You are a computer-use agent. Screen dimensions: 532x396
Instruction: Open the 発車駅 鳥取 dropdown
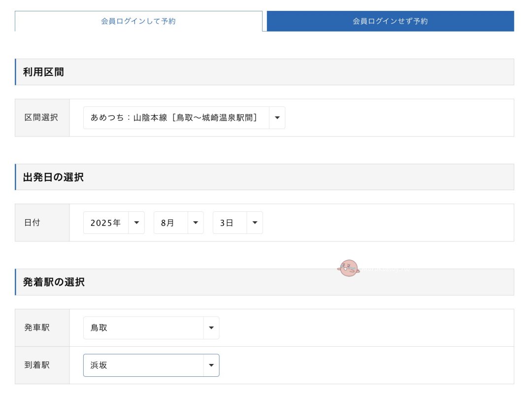[x=151, y=328]
